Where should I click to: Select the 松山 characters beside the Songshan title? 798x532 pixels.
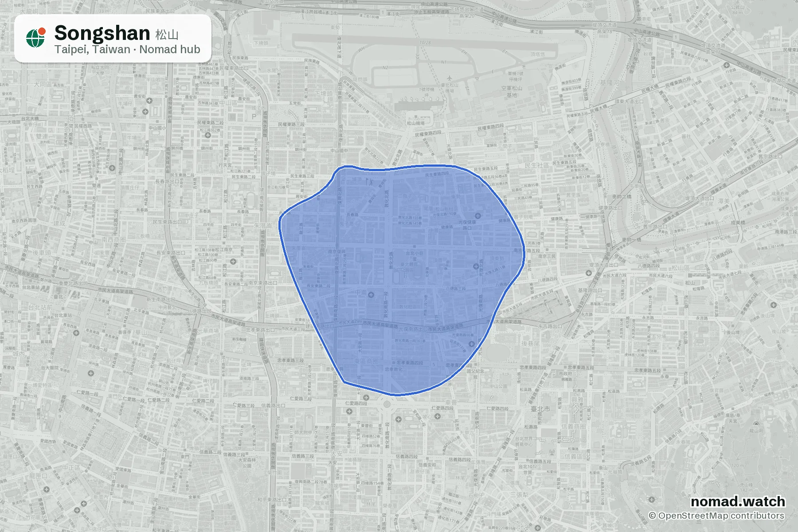(x=167, y=35)
